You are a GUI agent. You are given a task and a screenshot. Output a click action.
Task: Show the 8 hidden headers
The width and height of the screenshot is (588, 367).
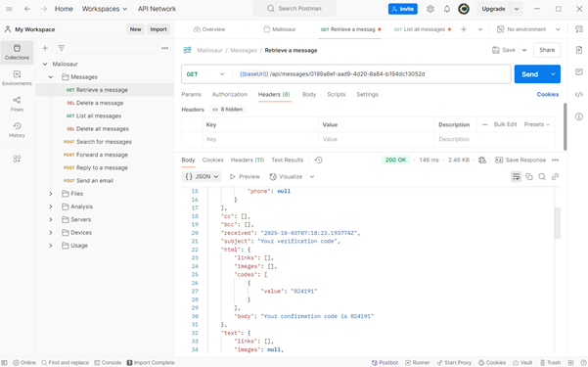point(228,110)
